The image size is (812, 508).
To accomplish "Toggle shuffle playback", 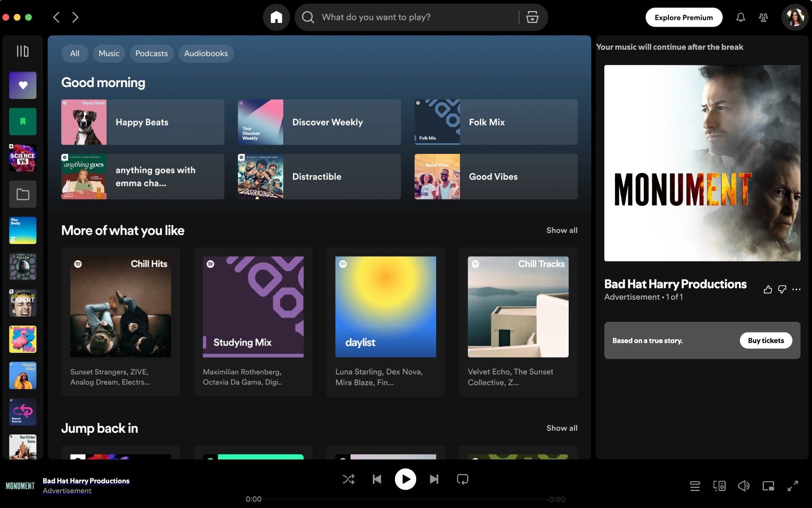I will (x=348, y=480).
